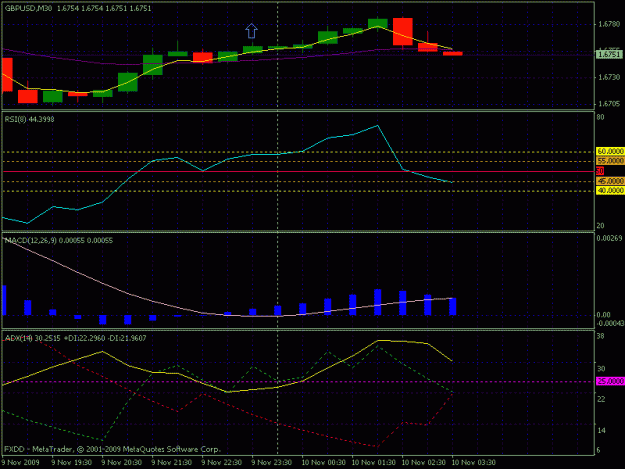Image resolution: width=625 pixels, height=469 pixels.
Task: Click the 9 Nov 20:30 time label
Action: click(122, 463)
